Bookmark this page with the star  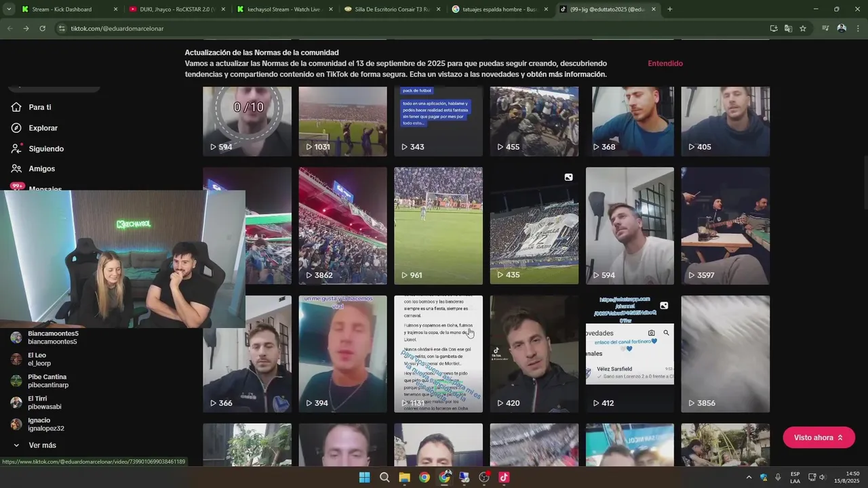coord(803,28)
